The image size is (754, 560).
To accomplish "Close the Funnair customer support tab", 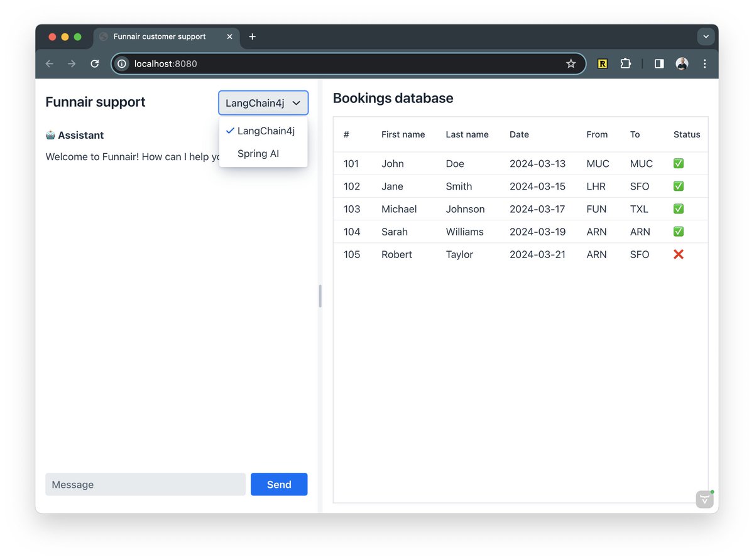I will (229, 36).
